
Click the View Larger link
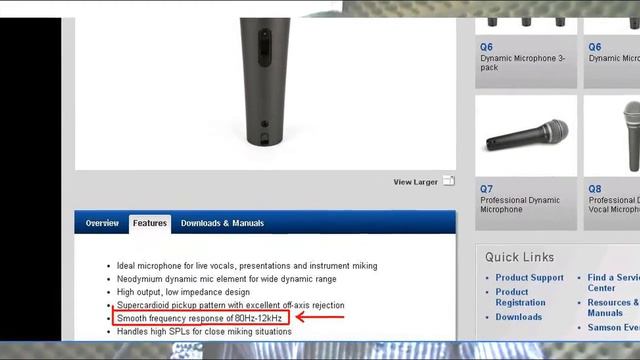click(416, 182)
